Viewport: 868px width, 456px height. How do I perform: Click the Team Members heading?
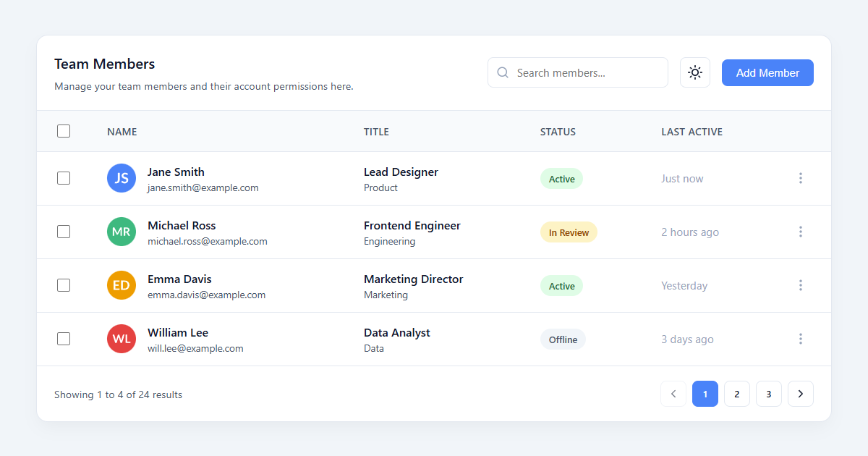tap(105, 64)
